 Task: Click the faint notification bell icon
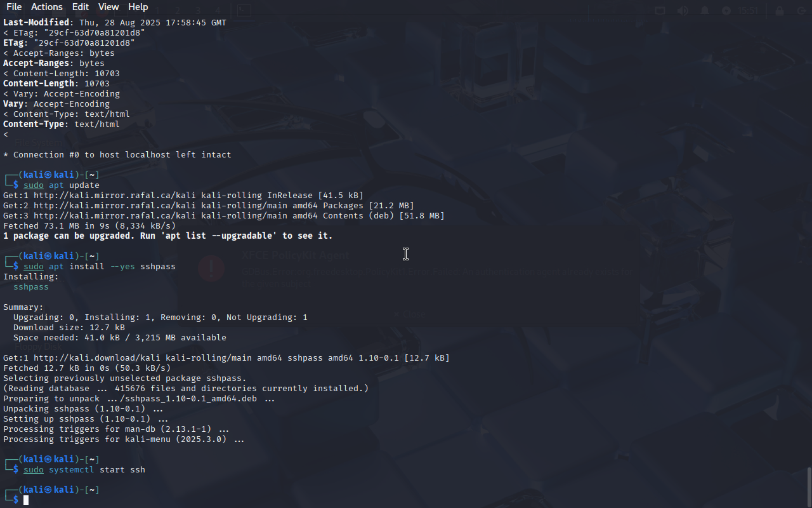(x=705, y=11)
